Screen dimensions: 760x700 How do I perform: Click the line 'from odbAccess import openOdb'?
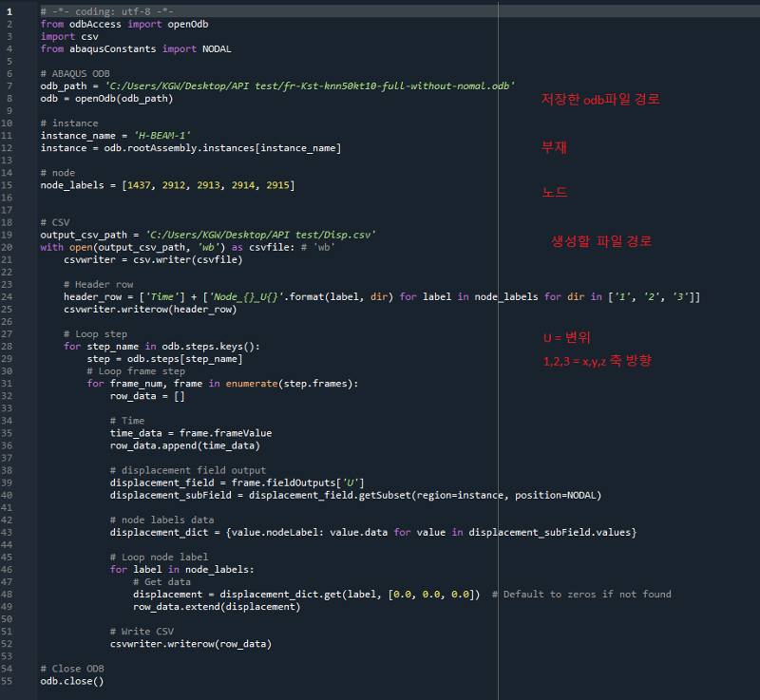(x=124, y=25)
